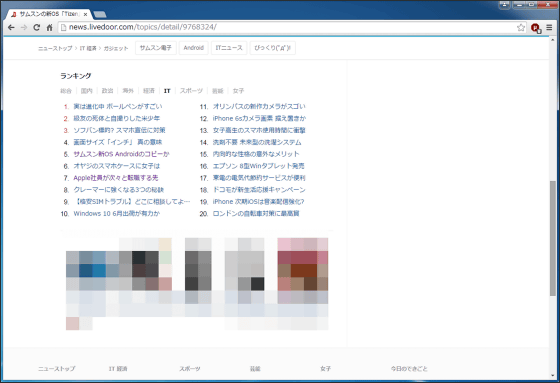Screen dimensions: 560x383
Task: Open the Chrome hamburger menu
Action: (549, 27)
